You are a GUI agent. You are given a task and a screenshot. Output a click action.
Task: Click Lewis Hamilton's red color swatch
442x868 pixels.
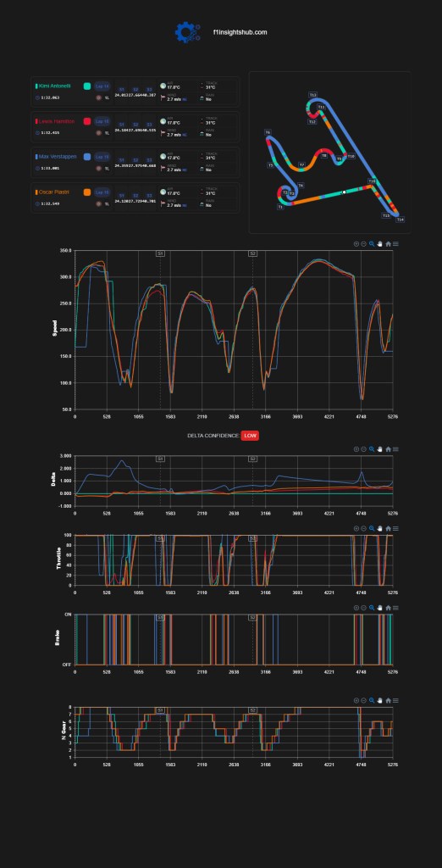point(87,121)
